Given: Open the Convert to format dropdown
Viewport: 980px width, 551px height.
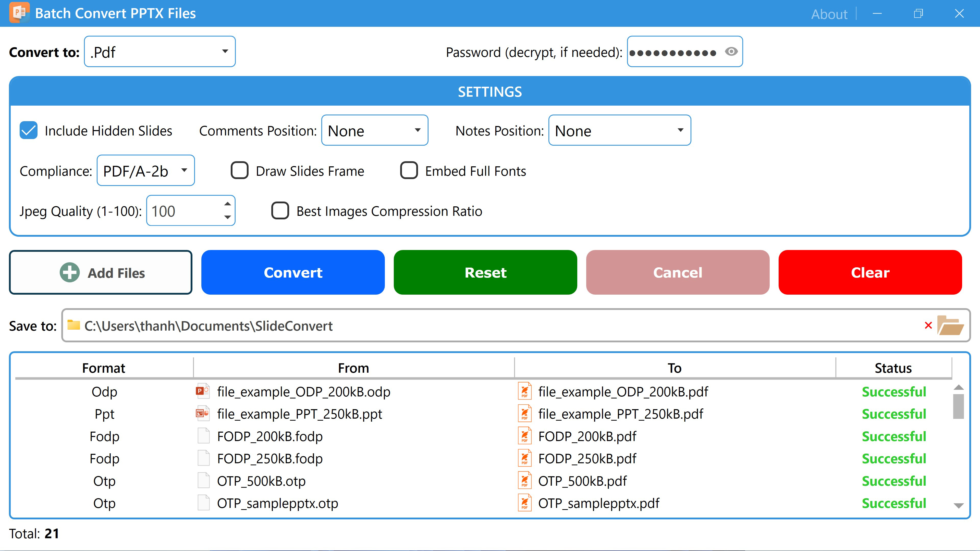Looking at the screenshot, I should point(160,51).
